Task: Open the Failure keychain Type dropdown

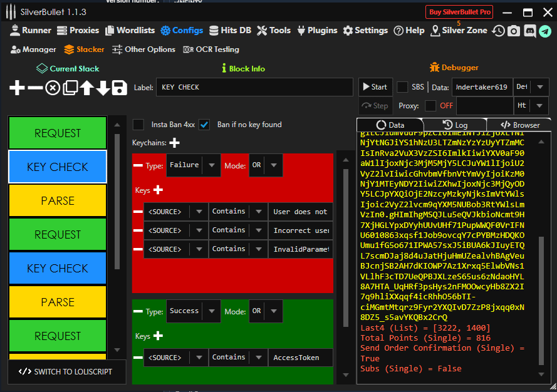Action: (x=212, y=166)
